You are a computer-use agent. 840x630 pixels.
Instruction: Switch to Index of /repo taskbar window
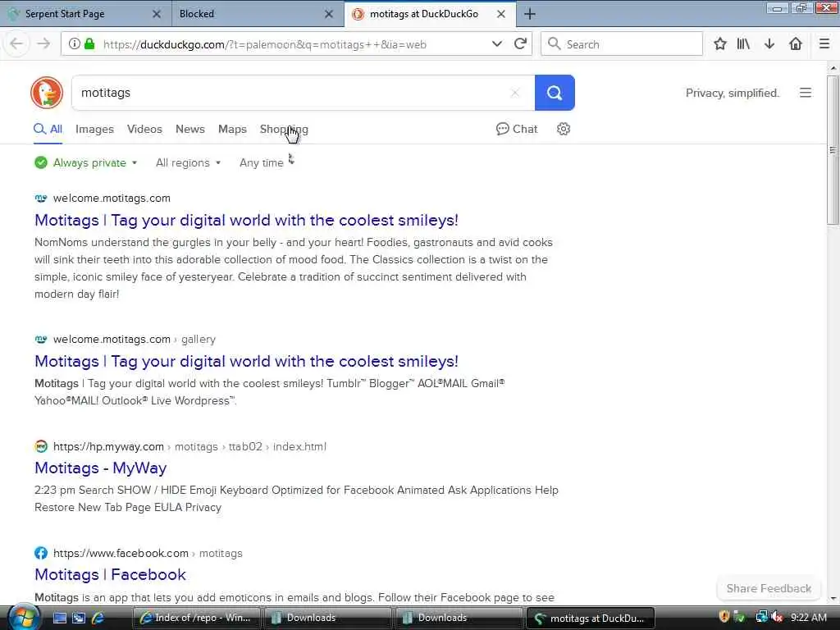[x=196, y=618]
